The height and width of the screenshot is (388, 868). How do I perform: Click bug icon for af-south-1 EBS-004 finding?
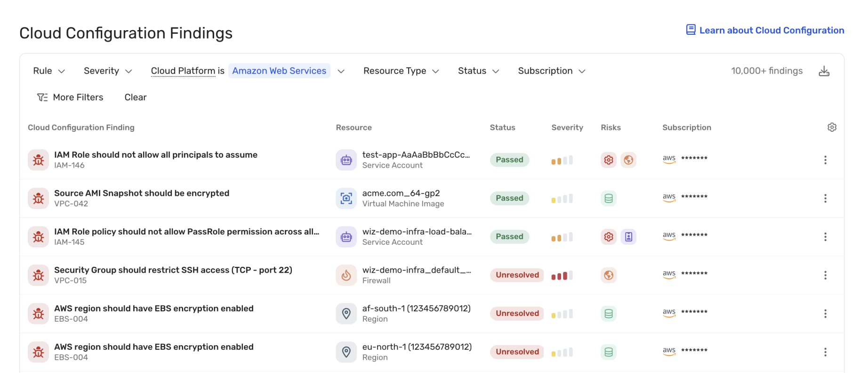point(38,314)
